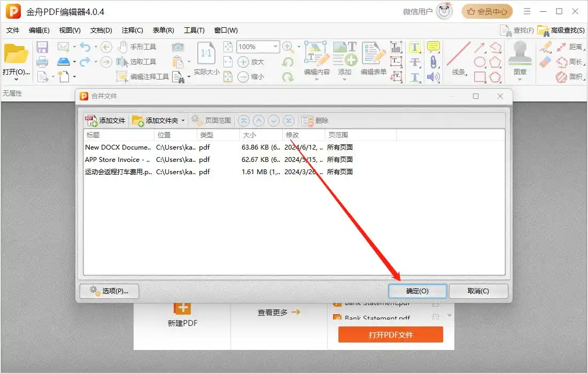
Task: Select the rectangle shape tool
Action: point(479,77)
